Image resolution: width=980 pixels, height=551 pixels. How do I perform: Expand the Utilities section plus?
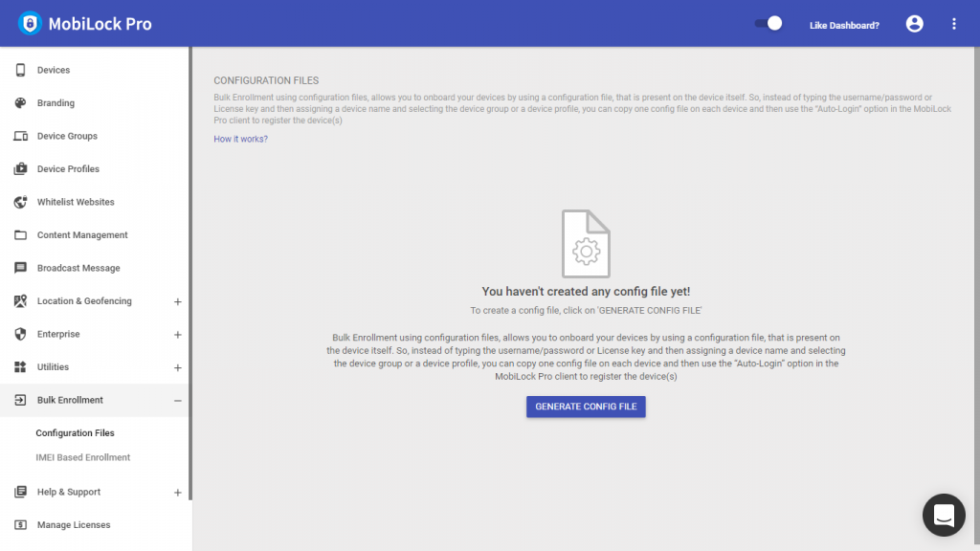coord(177,368)
